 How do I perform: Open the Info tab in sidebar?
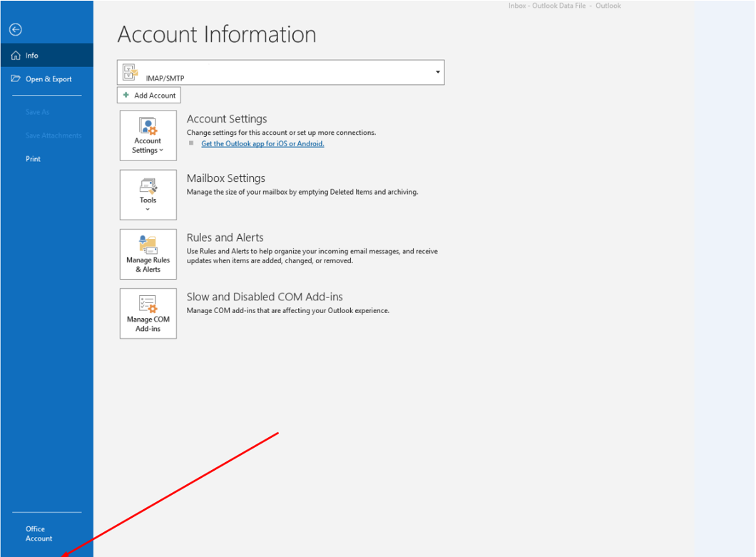(47, 56)
